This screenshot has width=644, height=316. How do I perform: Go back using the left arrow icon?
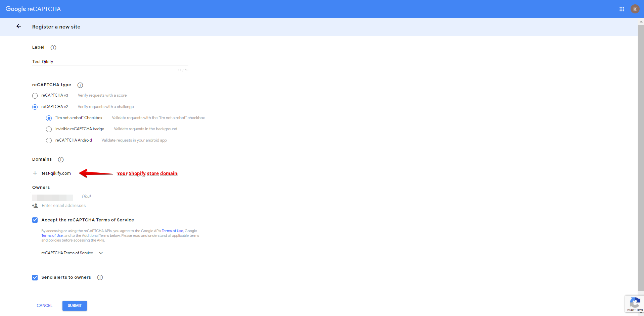(19, 27)
